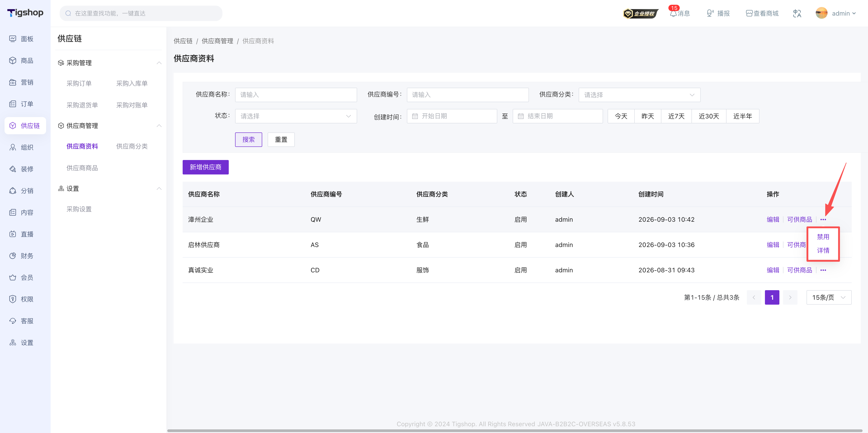The height and width of the screenshot is (433, 868).
Task: Filter by 近7天
Action: coord(676,116)
